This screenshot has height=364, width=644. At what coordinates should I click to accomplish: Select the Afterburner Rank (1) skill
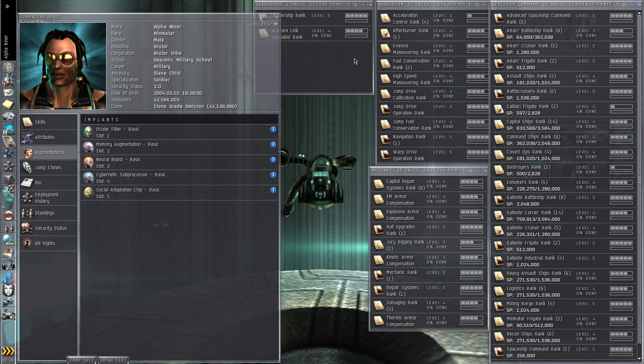tap(433, 34)
